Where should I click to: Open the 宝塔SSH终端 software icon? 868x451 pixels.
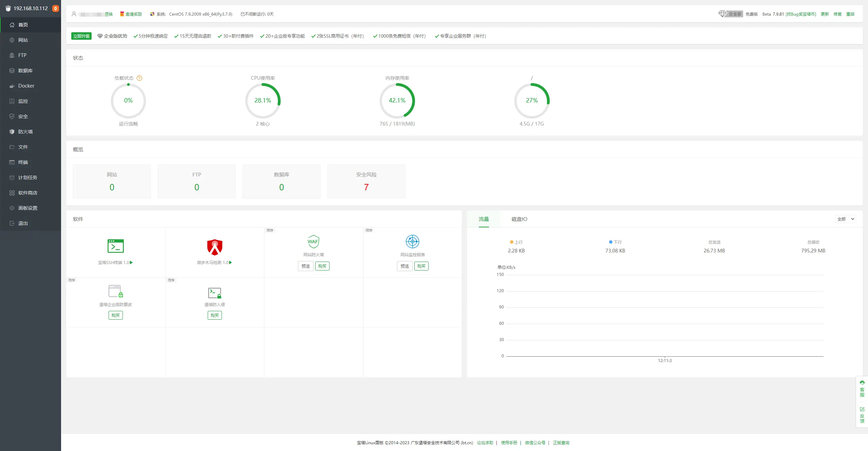(115, 246)
